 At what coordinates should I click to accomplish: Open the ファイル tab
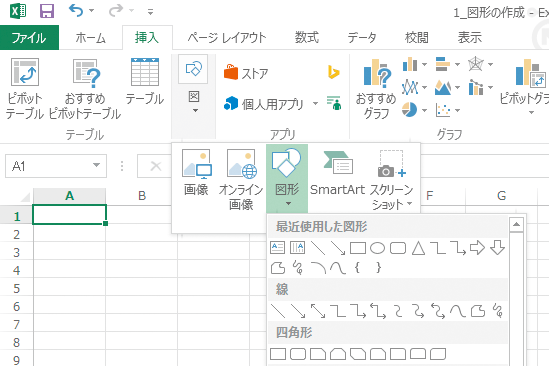[x=29, y=37]
